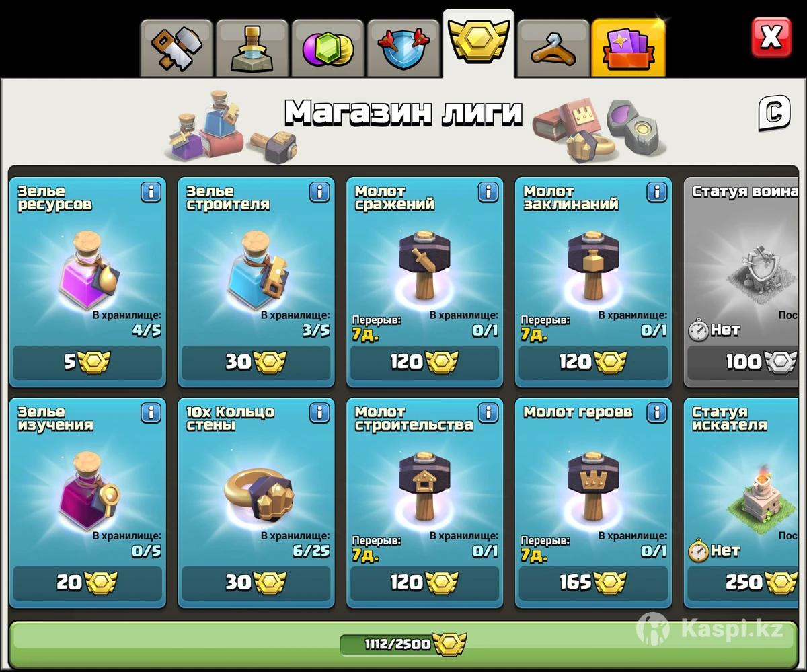Open info for Зелье строителя
Screen dimensions: 807x672
[x=320, y=192]
